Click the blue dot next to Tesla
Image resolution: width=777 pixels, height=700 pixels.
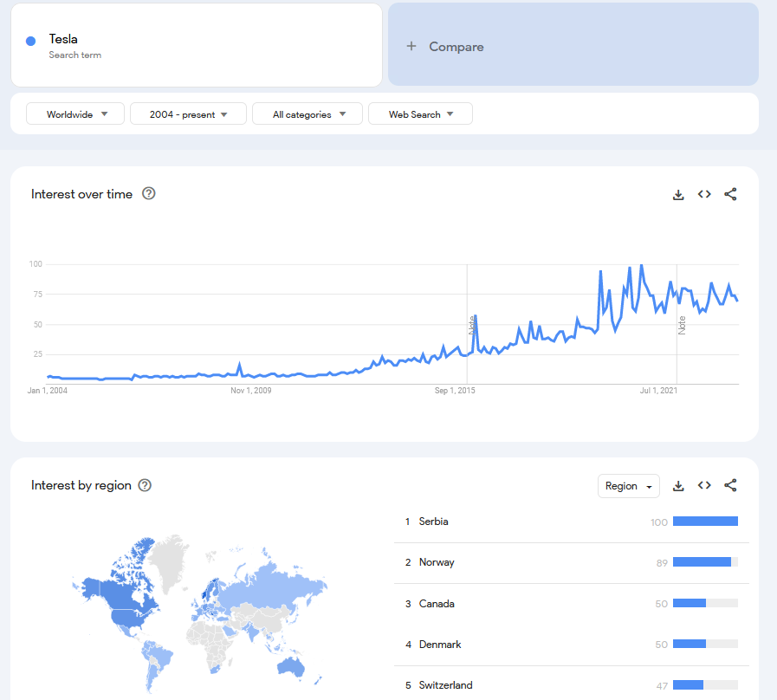coord(30,41)
